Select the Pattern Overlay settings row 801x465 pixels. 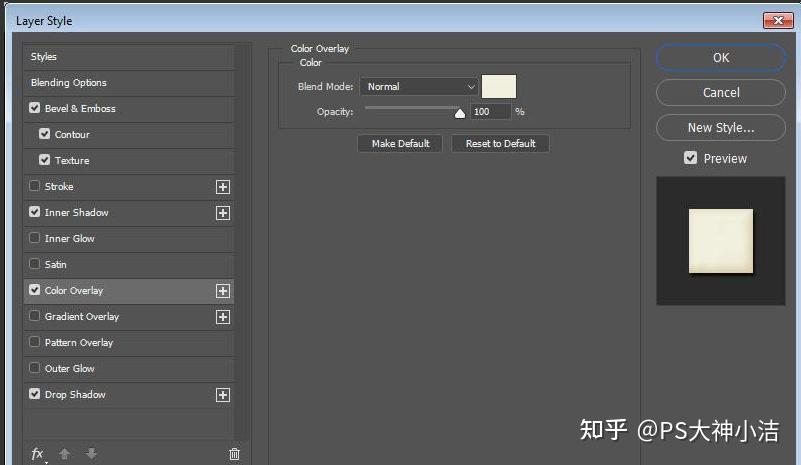pos(129,343)
